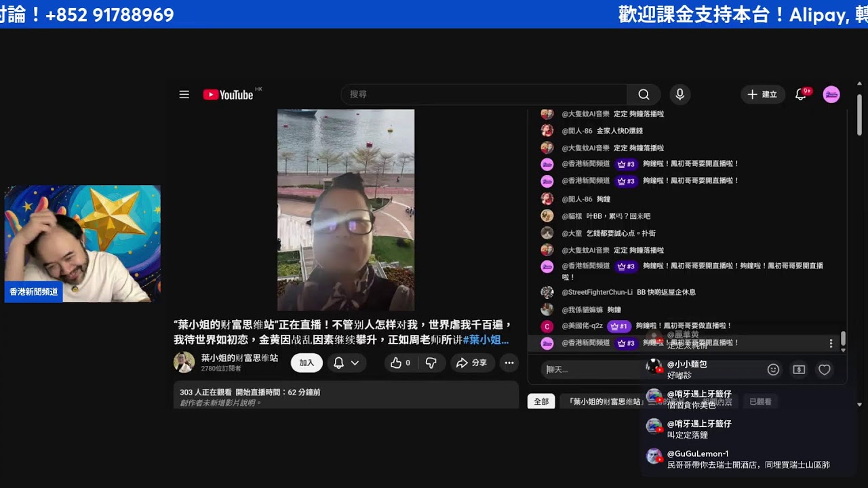Screen dimensions: 868x488
Task: Click @貓樣 chat message avatar
Action: (x=547, y=216)
